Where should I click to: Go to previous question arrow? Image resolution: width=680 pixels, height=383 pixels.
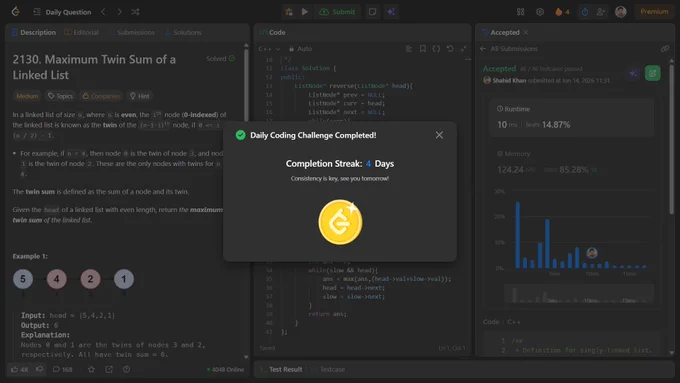click(103, 12)
